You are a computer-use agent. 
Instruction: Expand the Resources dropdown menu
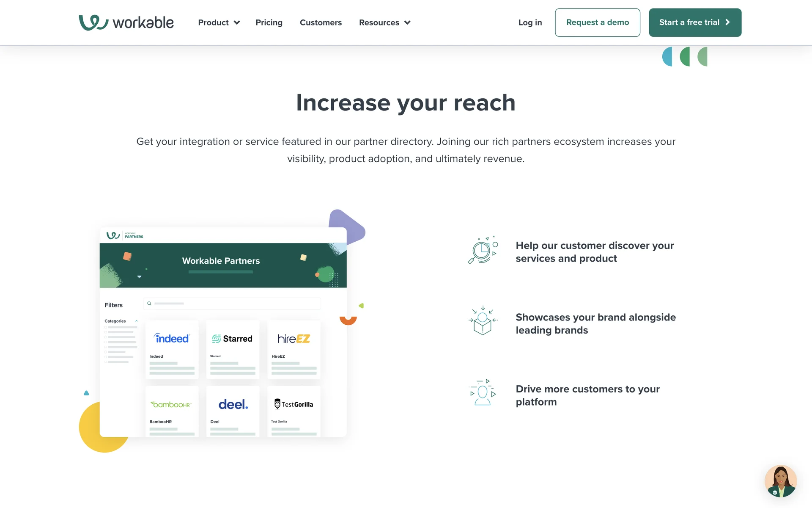[x=384, y=22]
